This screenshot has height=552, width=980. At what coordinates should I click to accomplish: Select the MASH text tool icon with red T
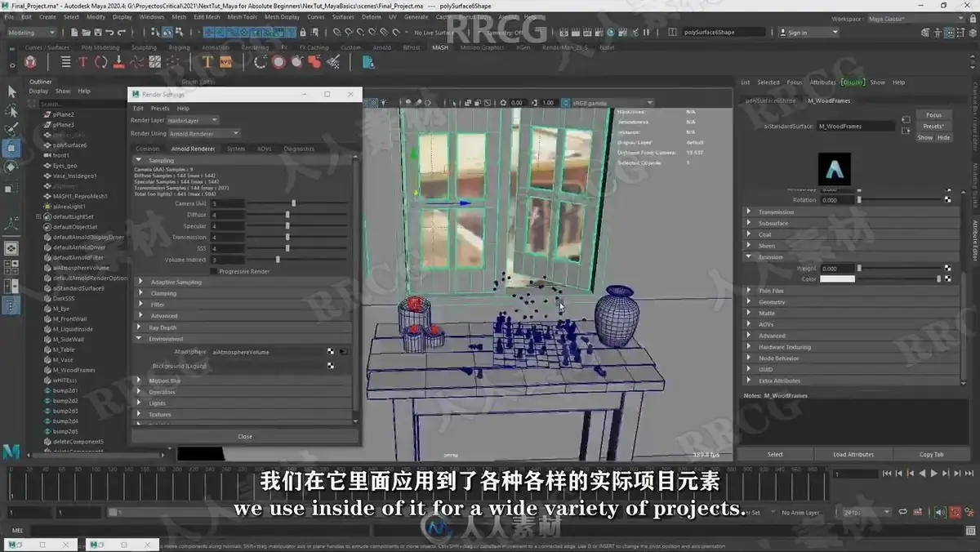coord(82,62)
